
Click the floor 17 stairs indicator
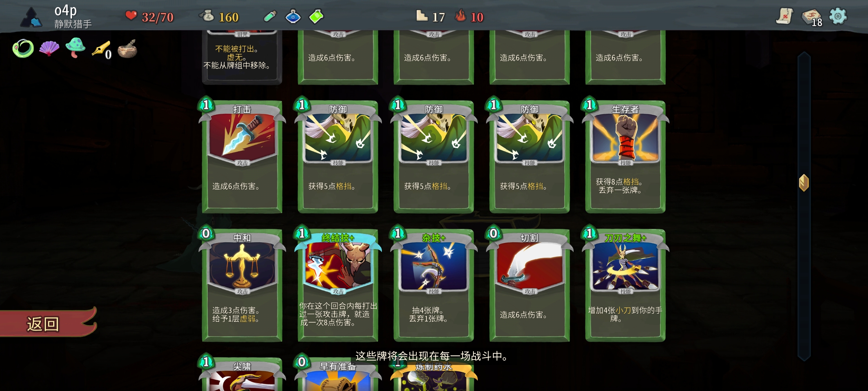pyautogui.click(x=430, y=17)
